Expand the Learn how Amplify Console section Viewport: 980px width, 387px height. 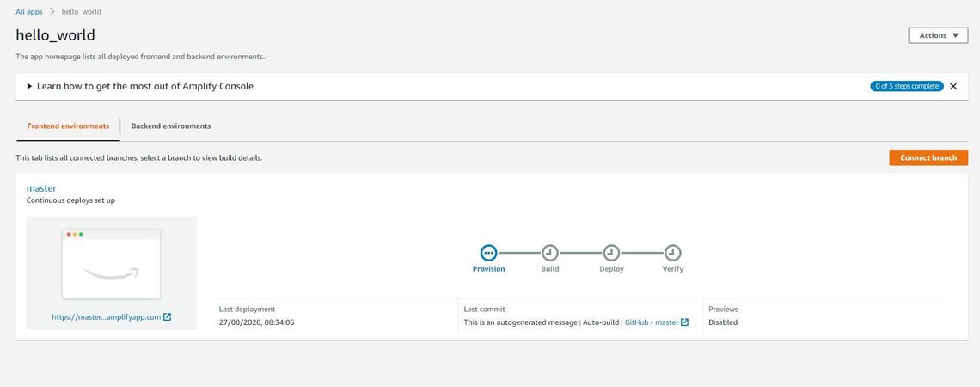[29, 86]
